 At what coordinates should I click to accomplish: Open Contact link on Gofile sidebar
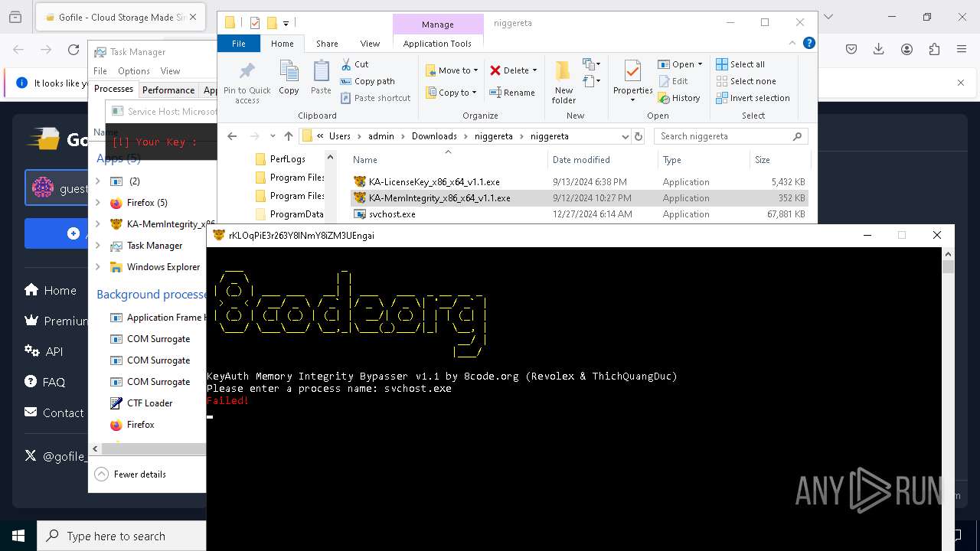54,412
